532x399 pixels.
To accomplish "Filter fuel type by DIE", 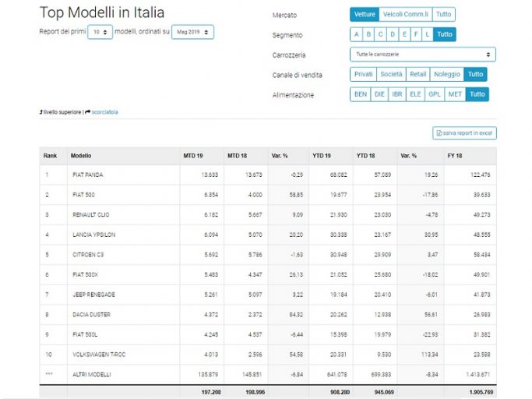I will click(x=379, y=94).
